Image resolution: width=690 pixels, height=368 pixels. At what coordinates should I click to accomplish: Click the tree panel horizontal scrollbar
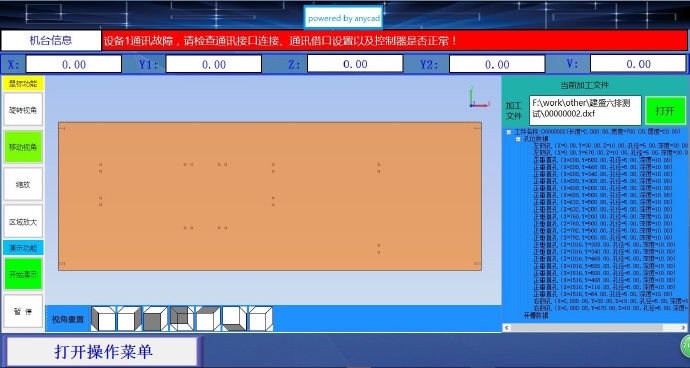(x=595, y=328)
